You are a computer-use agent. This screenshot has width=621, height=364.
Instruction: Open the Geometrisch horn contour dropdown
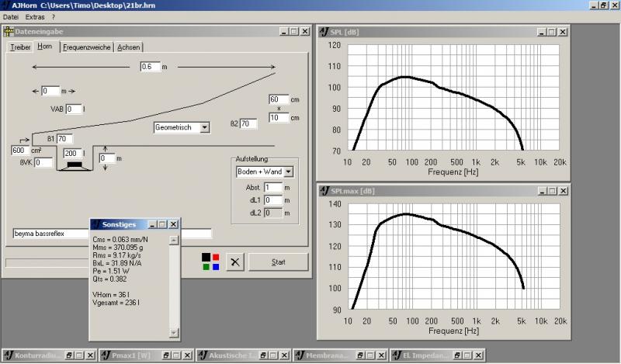tap(204, 127)
